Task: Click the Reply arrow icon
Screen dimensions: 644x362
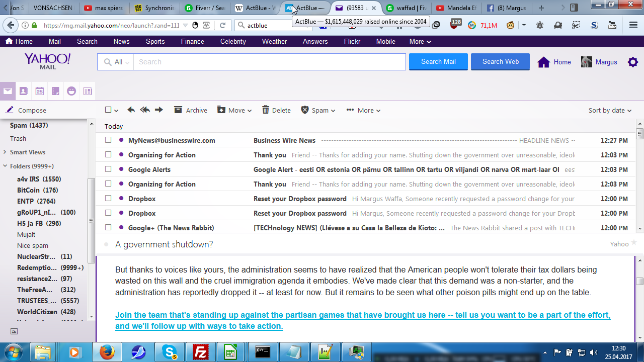Action: [131, 110]
